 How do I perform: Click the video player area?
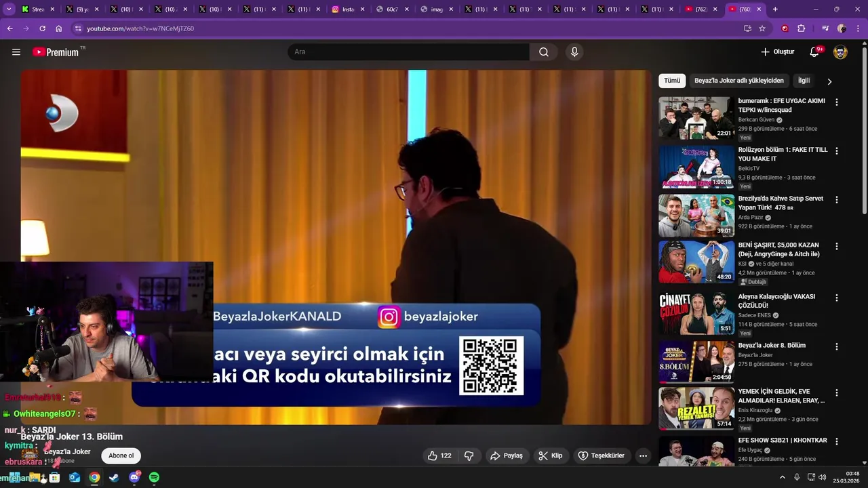pos(336,247)
